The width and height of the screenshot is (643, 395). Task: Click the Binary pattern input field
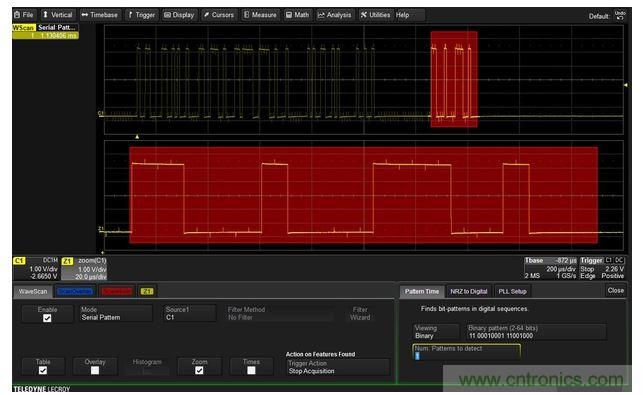click(536, 332)
